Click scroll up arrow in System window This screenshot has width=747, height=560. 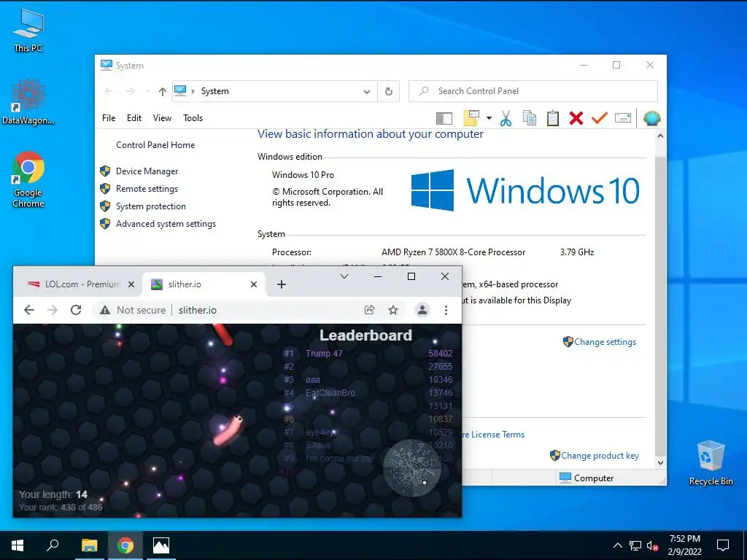[660, 136]
